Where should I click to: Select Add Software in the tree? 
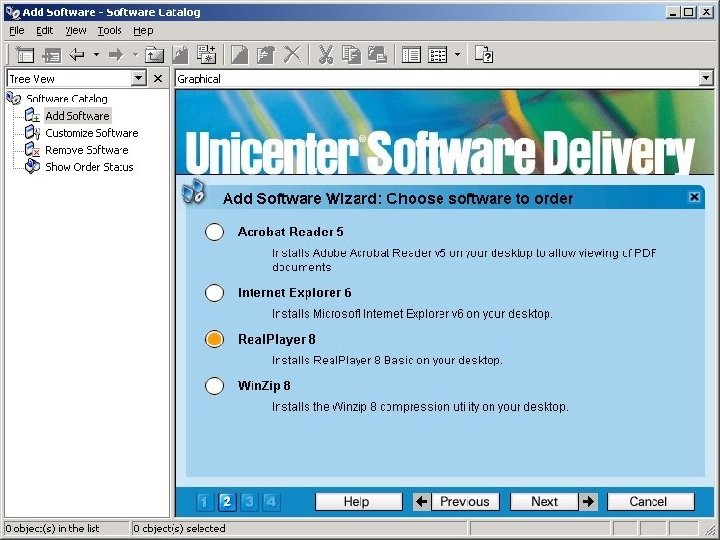77,116
